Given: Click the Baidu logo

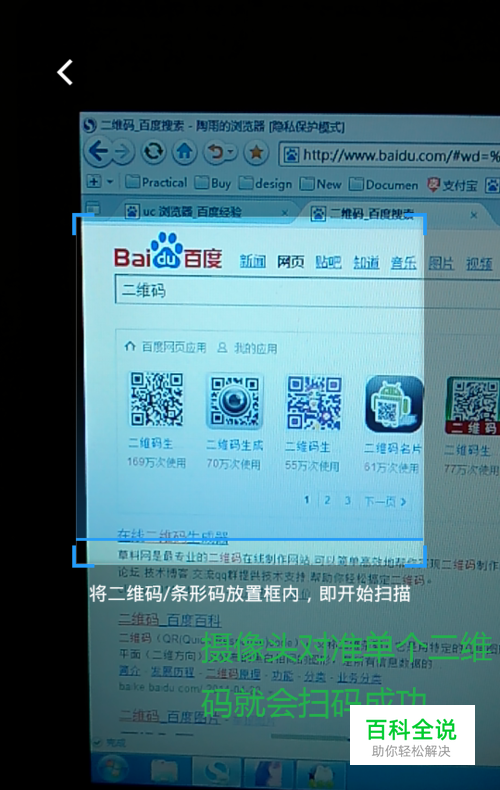Looking at the screenshot, I should click(168, 251).
